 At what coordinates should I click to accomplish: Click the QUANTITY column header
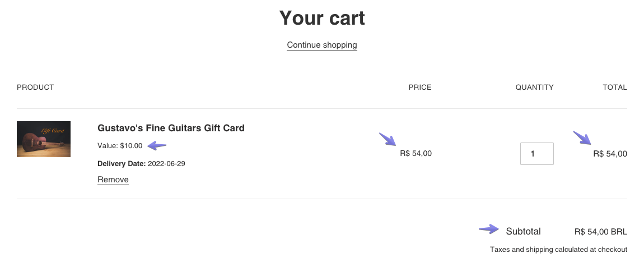coord(534,88)
